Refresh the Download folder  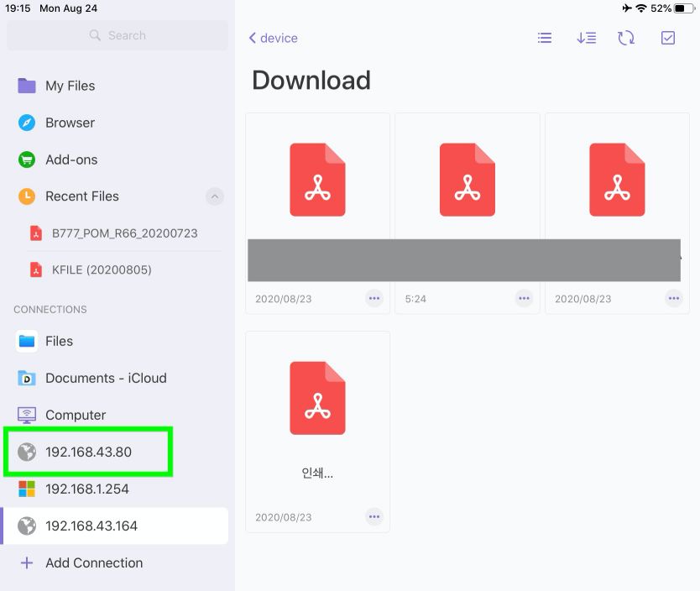coord(626,38)
